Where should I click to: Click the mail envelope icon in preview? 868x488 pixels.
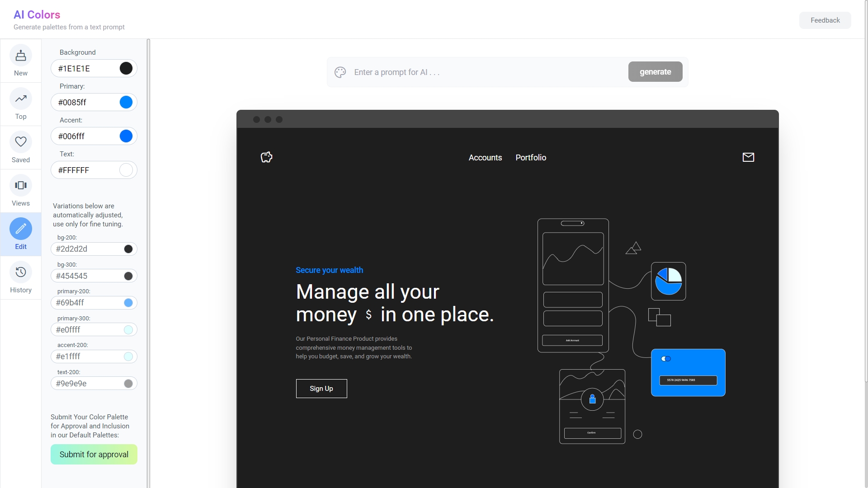pos(748,157)
